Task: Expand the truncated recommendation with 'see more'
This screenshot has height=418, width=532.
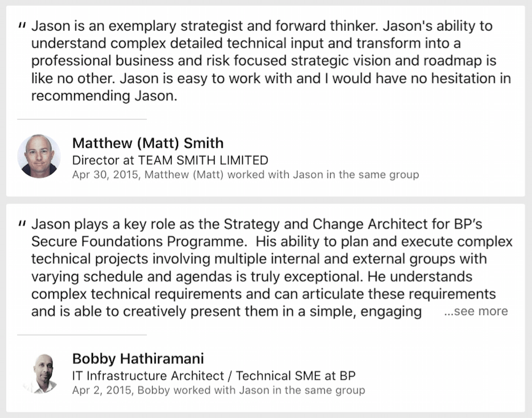Action: click(476, 311)
